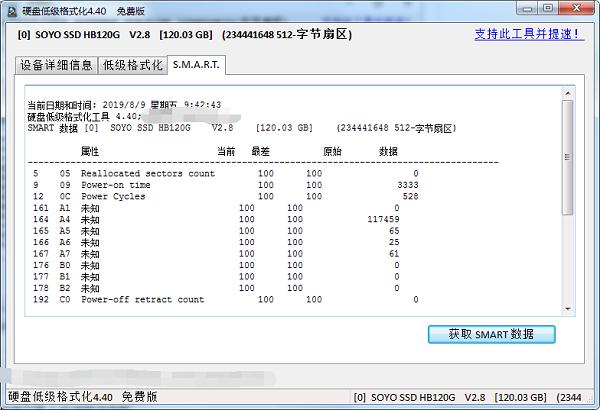600x410 pixels.
Task: Click the 当前 column header
Action: 226,152
